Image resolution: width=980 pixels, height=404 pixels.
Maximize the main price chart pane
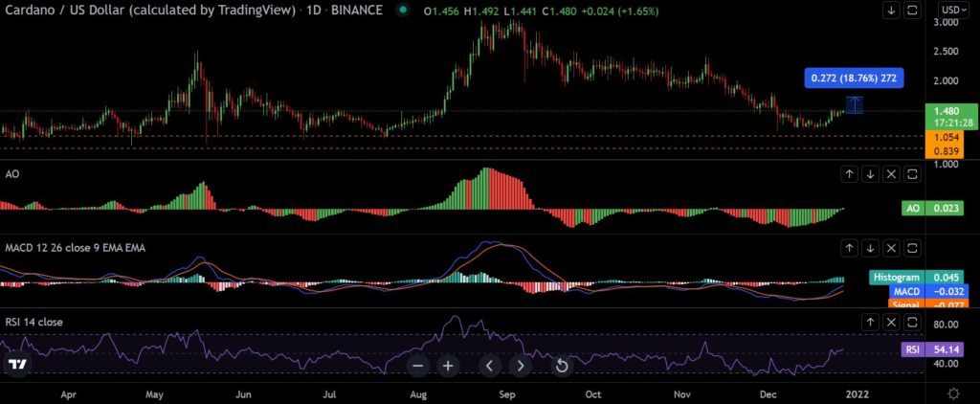(x=912, y=11)
